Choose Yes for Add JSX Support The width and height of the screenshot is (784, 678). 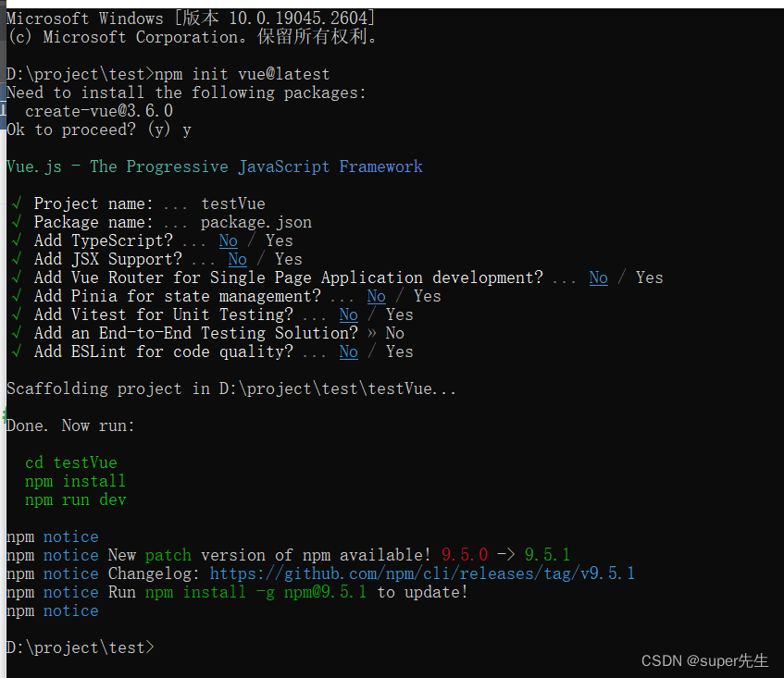click(x=288, y=259)
